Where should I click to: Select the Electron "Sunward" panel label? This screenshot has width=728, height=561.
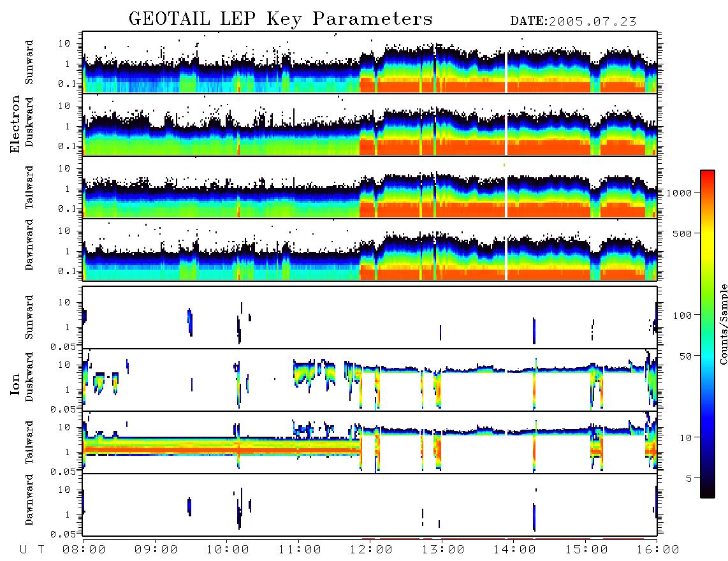coord(29,62)
